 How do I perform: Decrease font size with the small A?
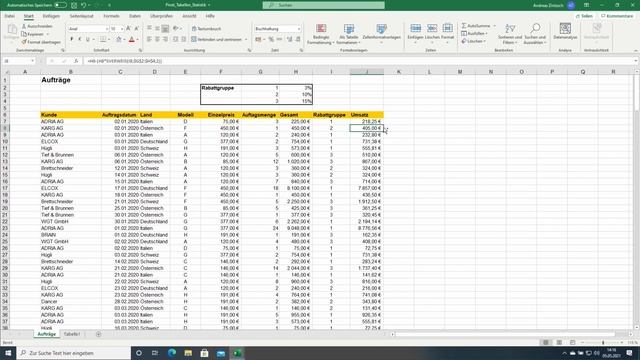pyautogui.click(x=136, y=29)
